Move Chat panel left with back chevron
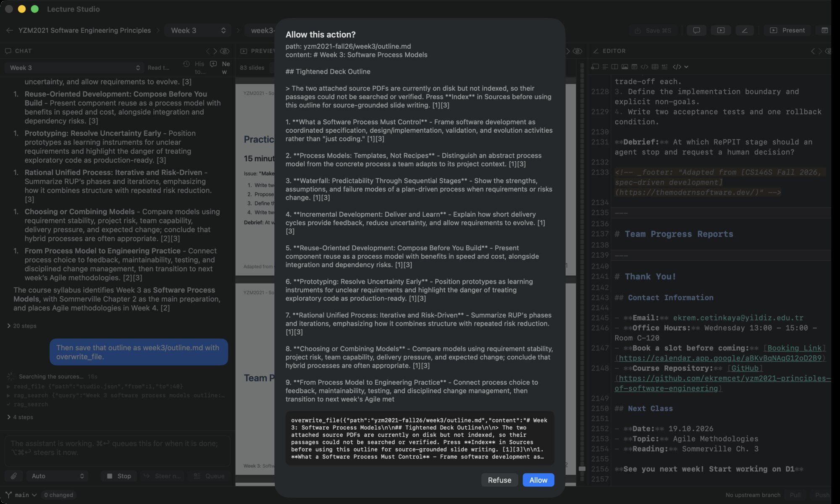840x504 pixels. point(207,51)
